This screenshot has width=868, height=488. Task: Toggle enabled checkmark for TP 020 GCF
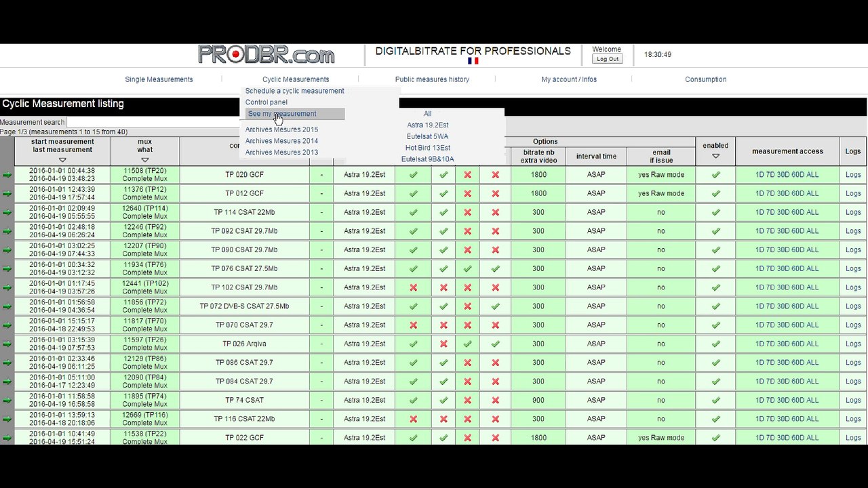pos(715,175)
